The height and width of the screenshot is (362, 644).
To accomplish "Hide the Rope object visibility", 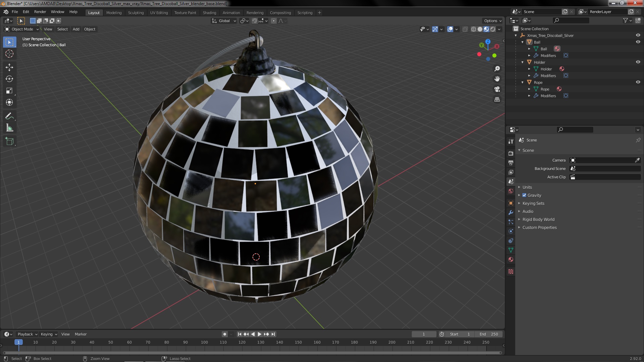I will [638, 82].
